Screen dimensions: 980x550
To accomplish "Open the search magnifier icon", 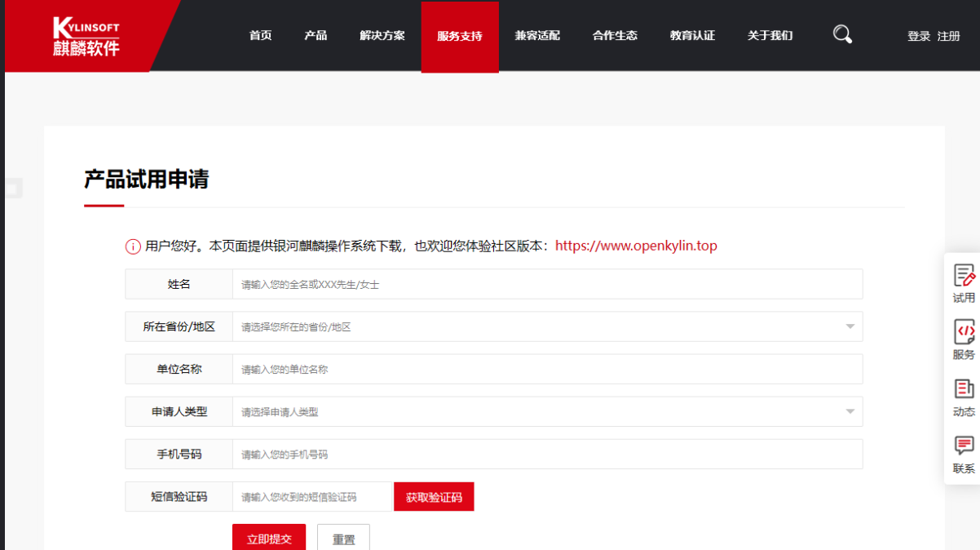I will pyautogui.click(x=842, y=34).
